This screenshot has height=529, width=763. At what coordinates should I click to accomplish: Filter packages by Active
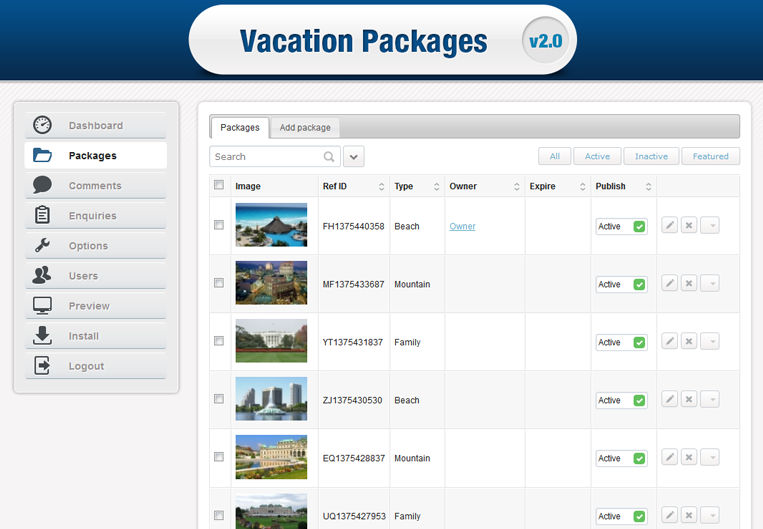click(x=597, y=156)
